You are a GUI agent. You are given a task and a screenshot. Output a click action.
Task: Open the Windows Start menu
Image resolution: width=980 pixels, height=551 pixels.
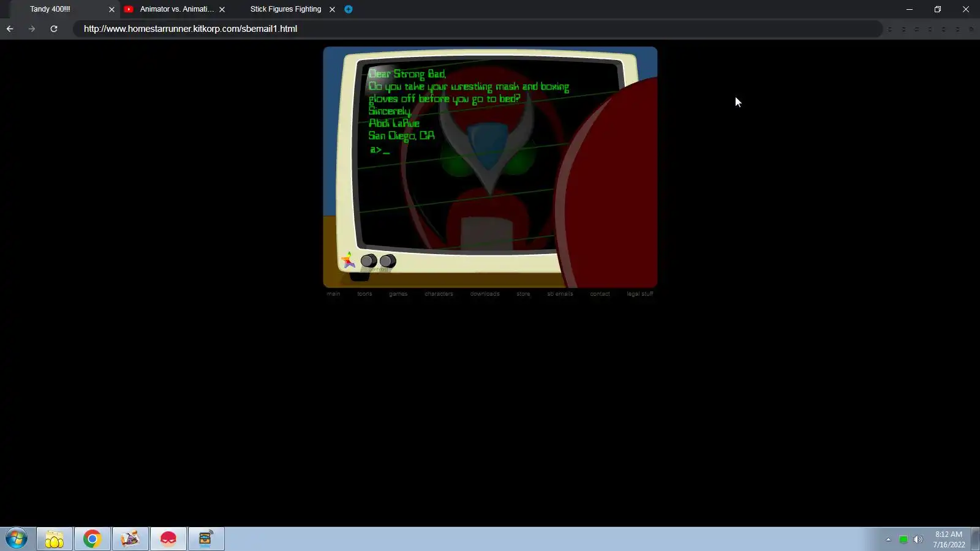click(x=17, y=539)
